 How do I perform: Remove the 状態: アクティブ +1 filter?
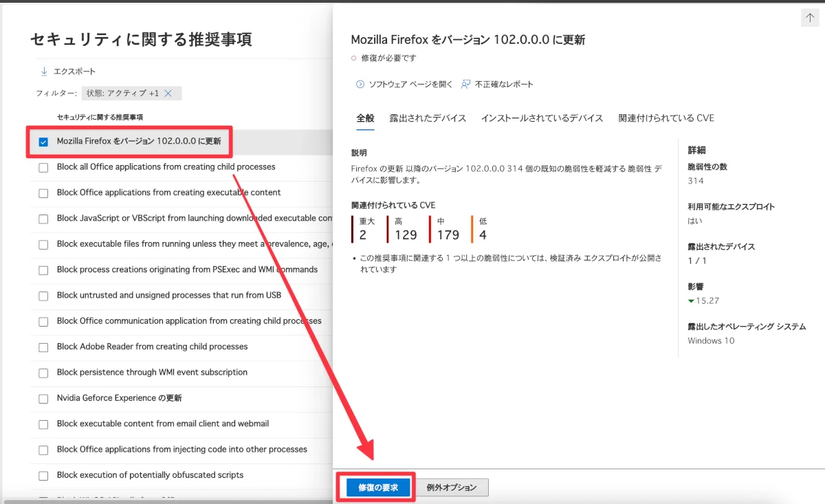point(168,93)
